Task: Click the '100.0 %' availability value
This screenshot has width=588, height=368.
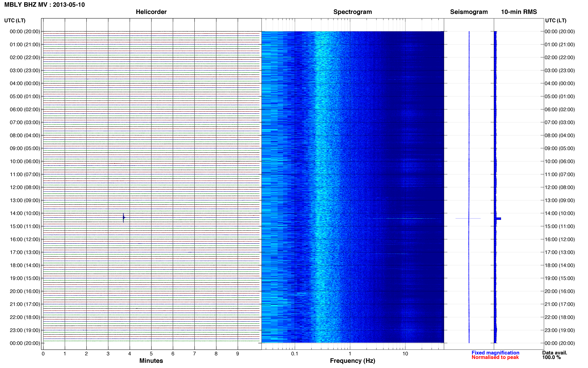Action: tap(551, 357)
